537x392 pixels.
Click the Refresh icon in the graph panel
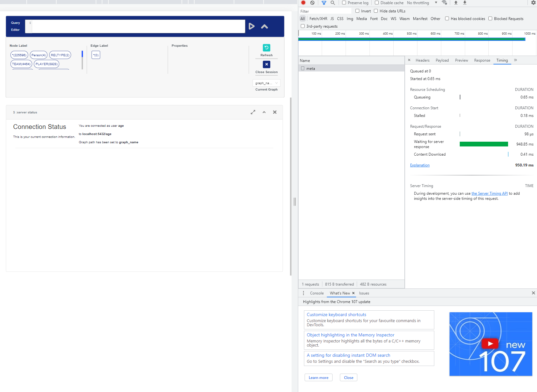point(266,48)
